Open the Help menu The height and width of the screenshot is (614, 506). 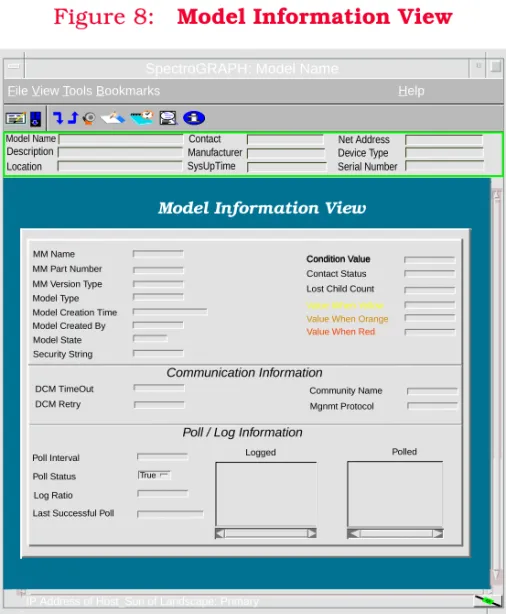pyautogui.click(x=411, y=91)
